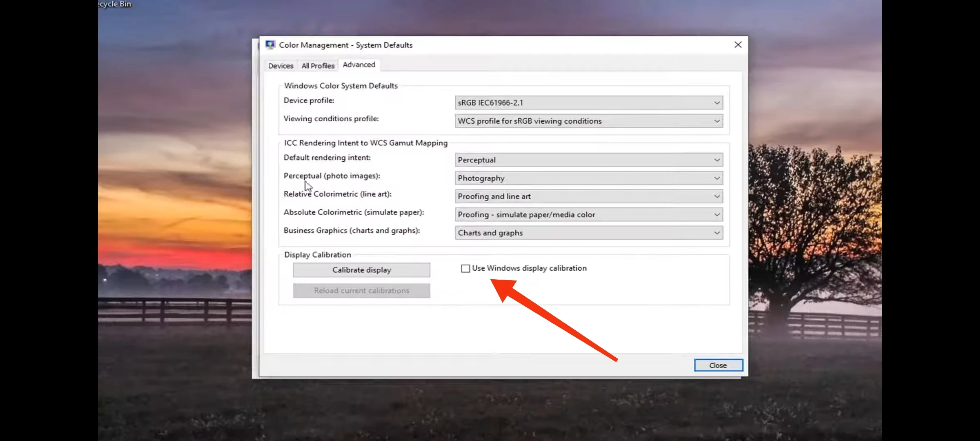Image resolution: width=980 pixels, height=441 pixels.
Task: Switch to the Devices tab
Action: [x=281, y=66]
